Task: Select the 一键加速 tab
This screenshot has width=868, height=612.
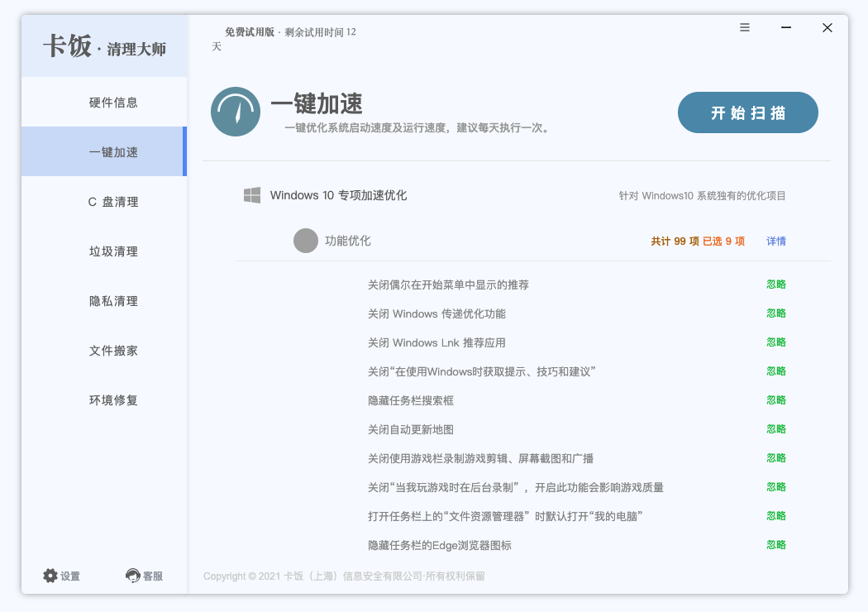Action: click(x=104, y=151)
